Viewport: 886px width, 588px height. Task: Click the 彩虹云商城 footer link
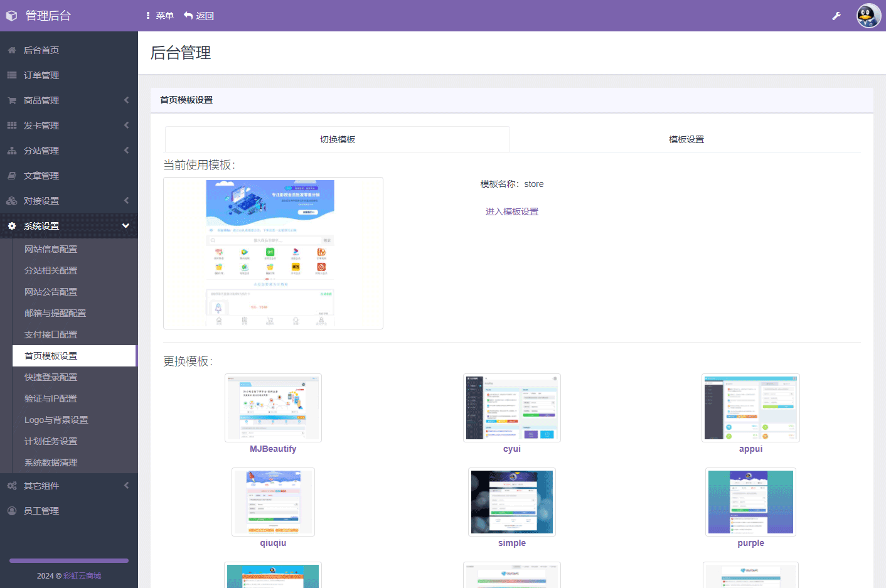pyautogui.click(x=82, y=575)
